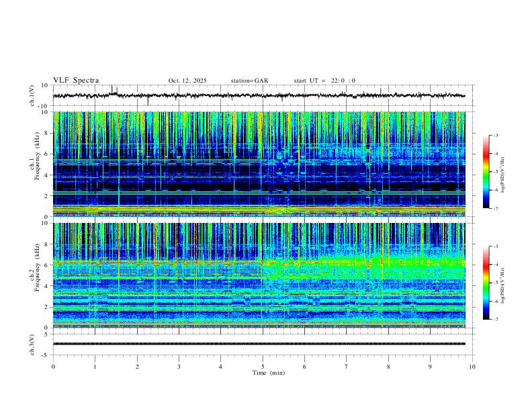Click the "4" tick on ch.1 frequency axis

pos(47,175)
